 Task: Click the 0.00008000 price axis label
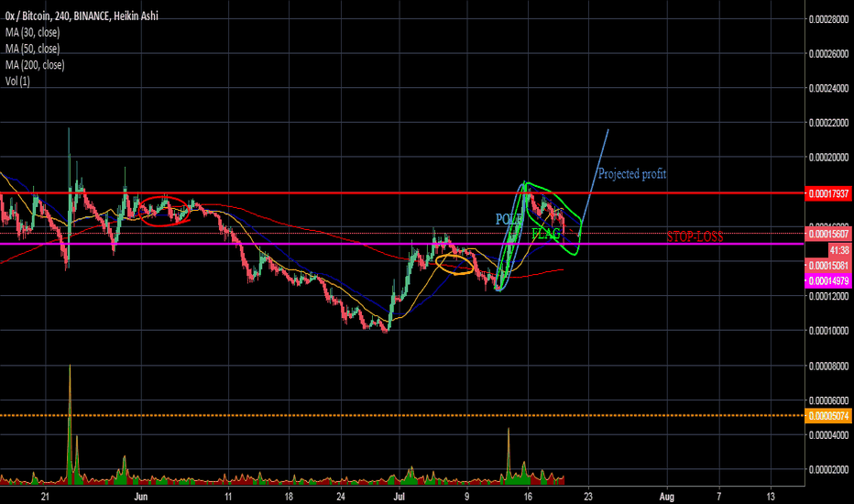pos(828,366)
